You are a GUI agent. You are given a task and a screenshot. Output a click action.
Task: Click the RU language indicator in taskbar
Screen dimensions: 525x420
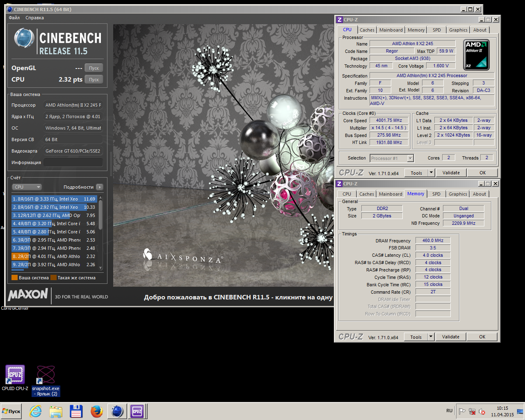[450, 411]
